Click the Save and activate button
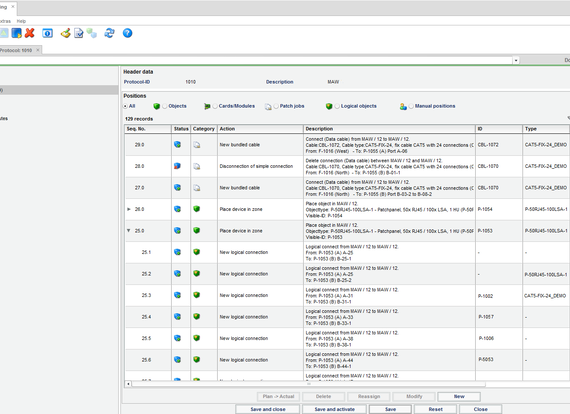This screenshot has width=570, height=414. coord(334,409)
